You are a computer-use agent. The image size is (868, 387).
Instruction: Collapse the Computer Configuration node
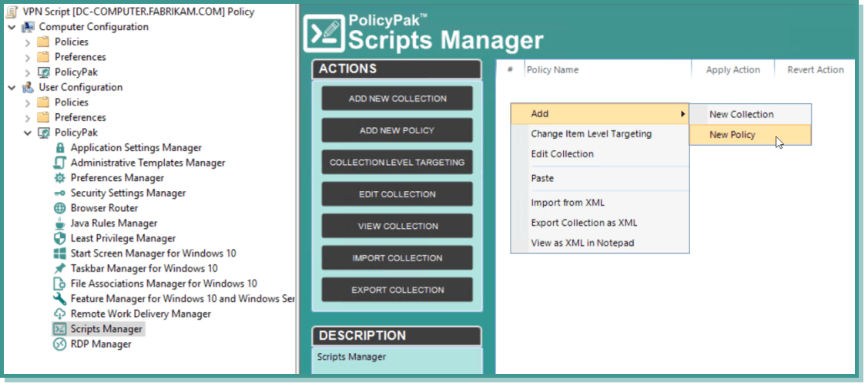pyautogui.click(x=12, y=27)
